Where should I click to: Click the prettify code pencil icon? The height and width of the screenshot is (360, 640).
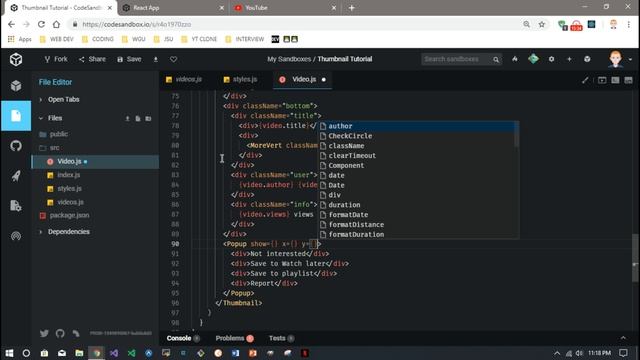click(x=585, y=80)
